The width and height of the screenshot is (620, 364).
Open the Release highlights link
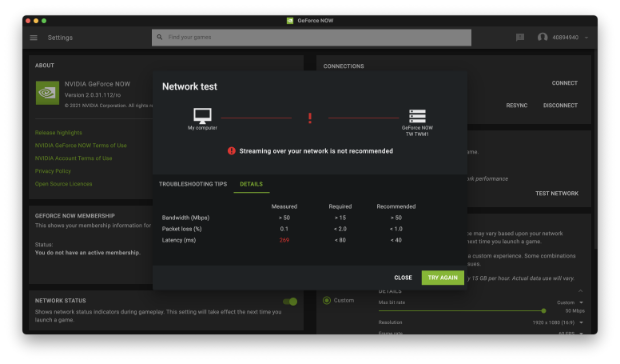[59, 132]
